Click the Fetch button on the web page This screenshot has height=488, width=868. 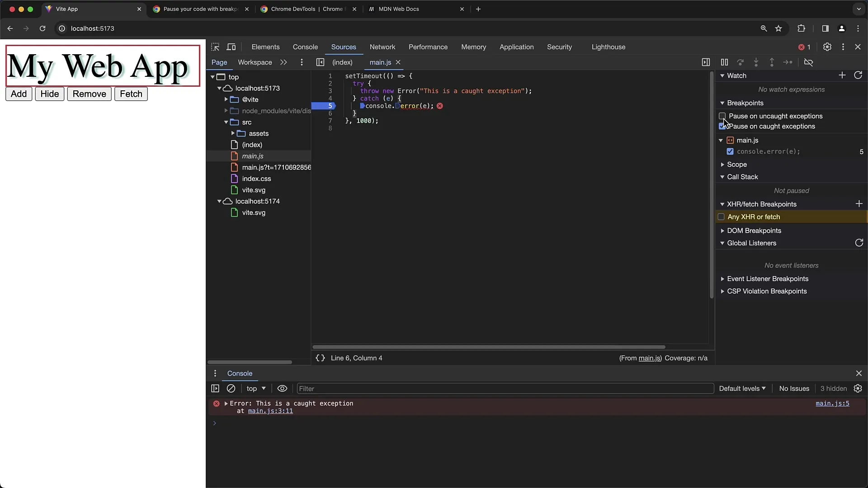(x=131, y=94)
